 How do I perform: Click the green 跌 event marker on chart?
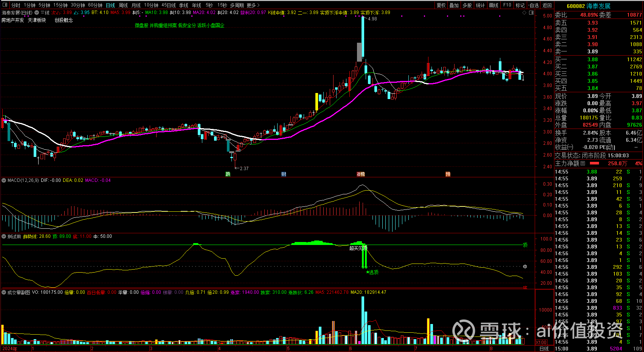pos(228,174)
